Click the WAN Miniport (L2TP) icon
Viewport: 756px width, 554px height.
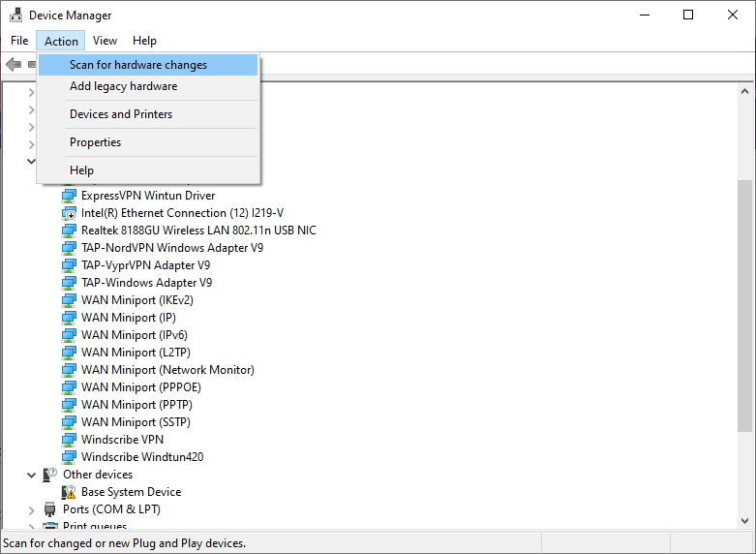pos(69,353)
